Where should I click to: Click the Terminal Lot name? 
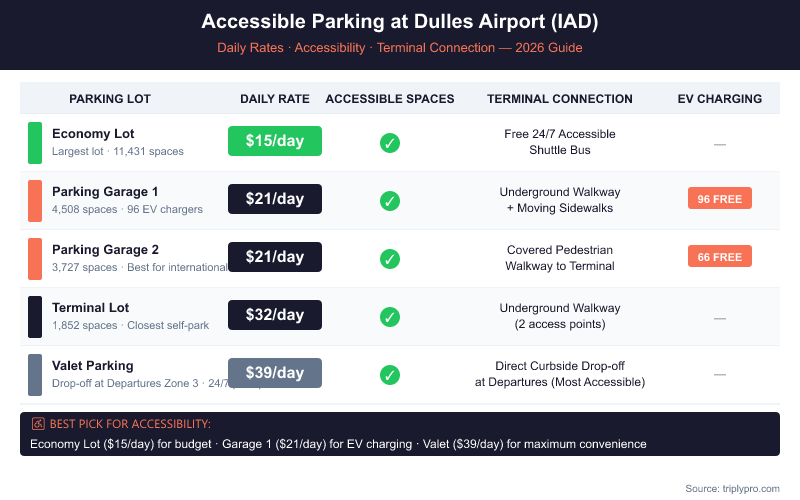91,308
